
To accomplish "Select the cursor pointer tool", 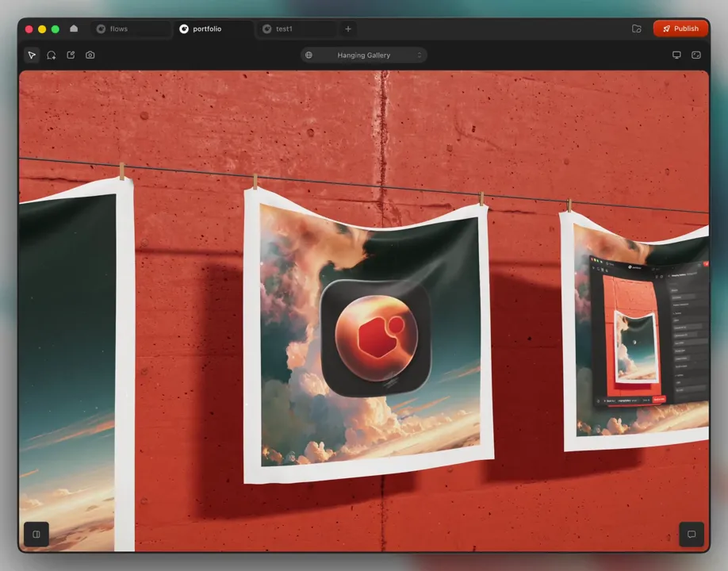I will [x=32, y=56].
